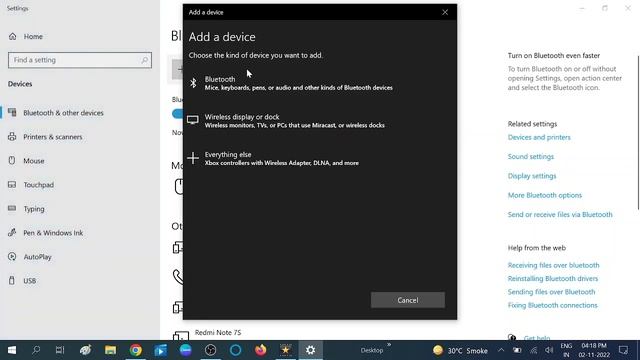Click the ENG IN language indicator
Screen dimensions: 640x360
click(566, 350)
